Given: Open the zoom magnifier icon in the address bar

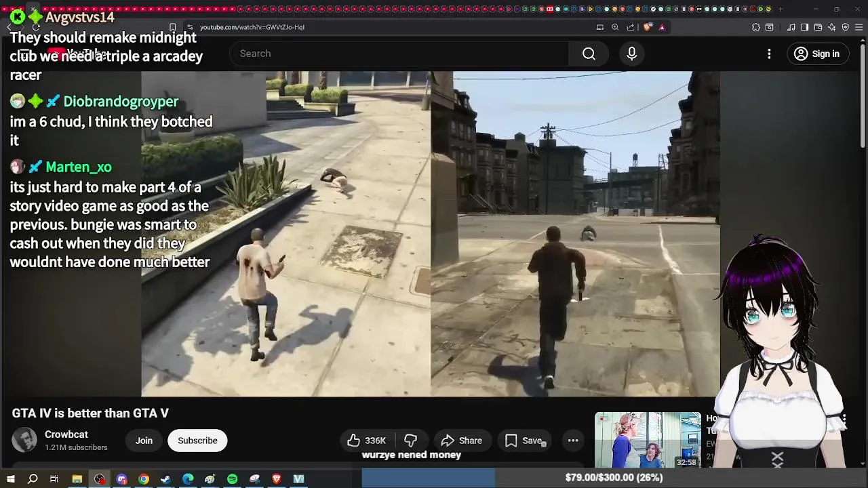Looking at the screenshot, I should (615, 27).
